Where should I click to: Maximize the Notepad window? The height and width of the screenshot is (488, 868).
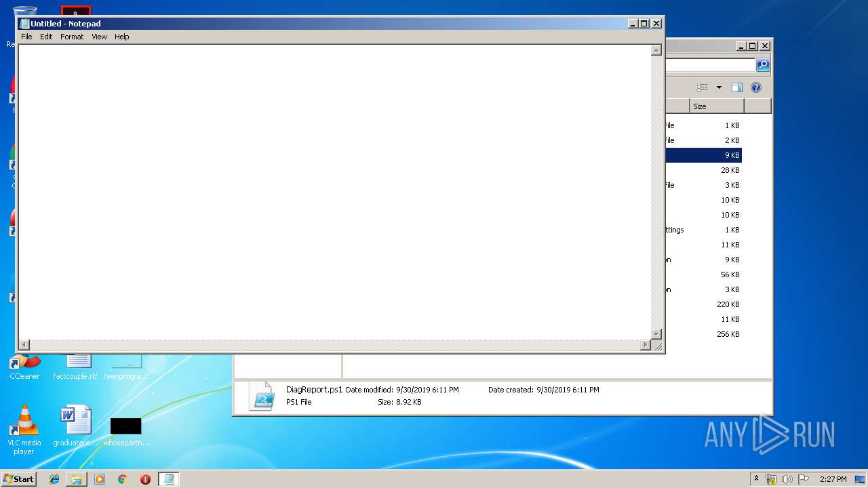pyautogui.click(x=644, y=24)
